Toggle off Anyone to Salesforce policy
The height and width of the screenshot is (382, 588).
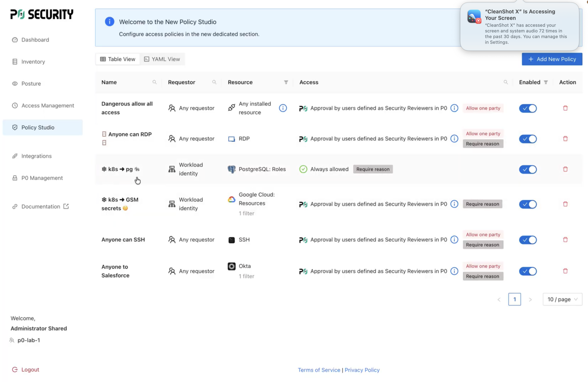pyautogui.click(x=528, y=271)
